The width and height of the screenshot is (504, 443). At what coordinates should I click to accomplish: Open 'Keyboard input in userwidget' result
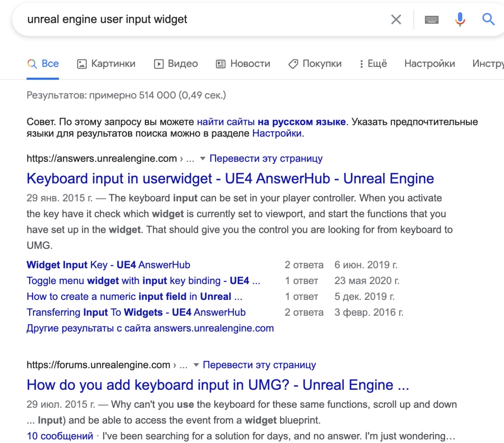point(230,179)
